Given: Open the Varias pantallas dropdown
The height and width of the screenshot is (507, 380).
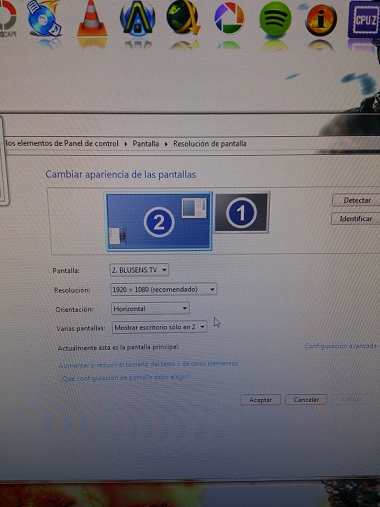Looking at the screenshot, I should coord(159,327).
